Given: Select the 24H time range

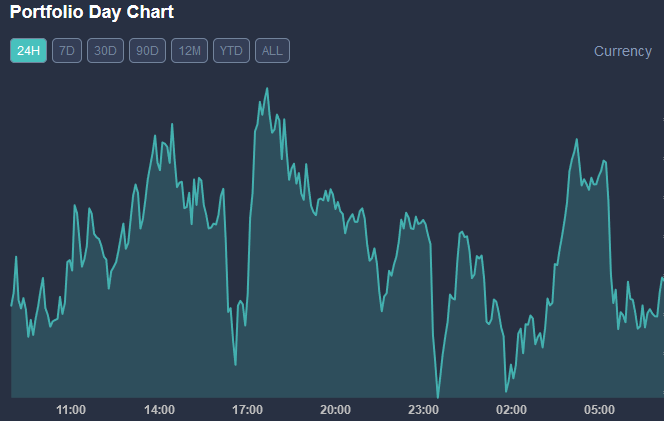Looking at the screenshot, I should (29, 51).
